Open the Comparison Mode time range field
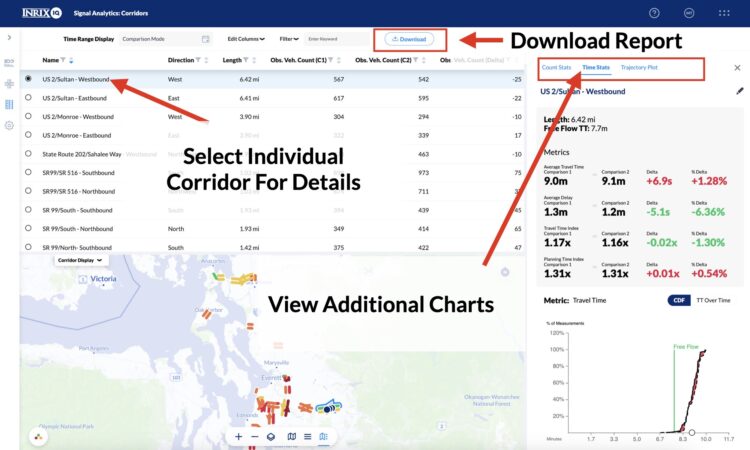Viewport: 750px width, 450px height. tap(165, 39)
